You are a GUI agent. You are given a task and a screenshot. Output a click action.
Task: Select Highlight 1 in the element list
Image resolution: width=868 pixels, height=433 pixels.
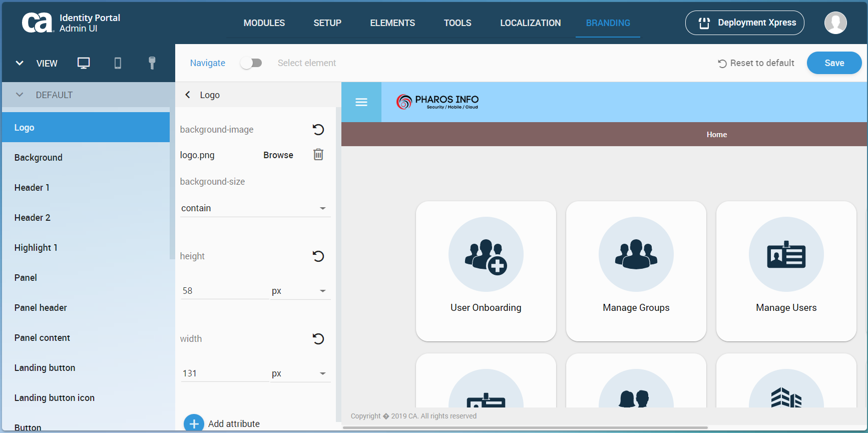click(86, 247)
